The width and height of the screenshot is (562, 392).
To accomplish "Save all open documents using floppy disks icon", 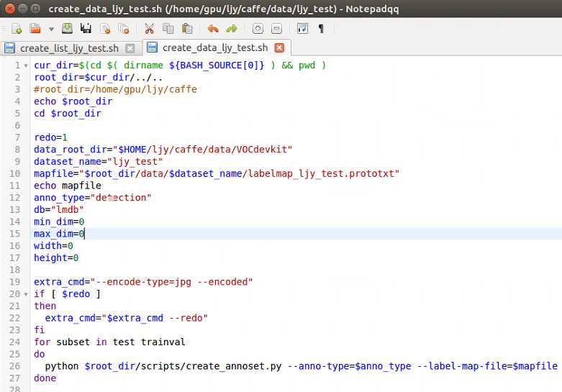I will click(86, 28).
